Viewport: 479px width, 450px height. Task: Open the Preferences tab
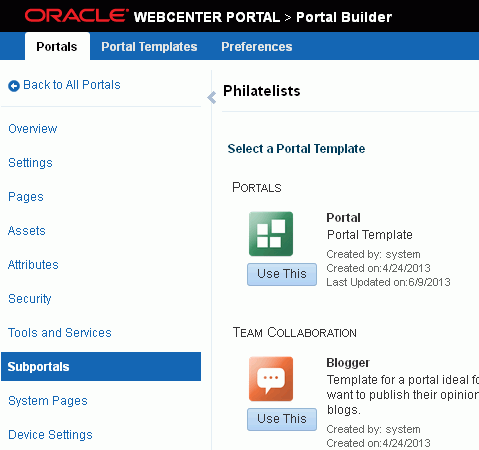click(x=257, y=47)
